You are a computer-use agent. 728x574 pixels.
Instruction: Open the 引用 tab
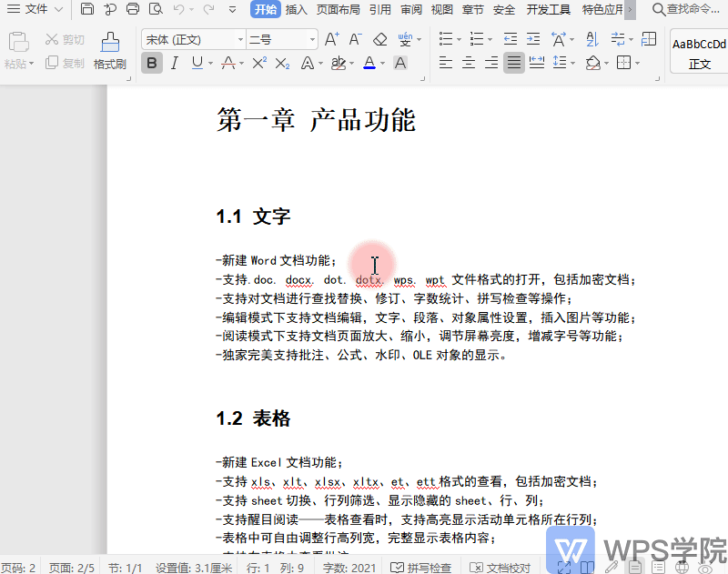(x=380, y=9)
